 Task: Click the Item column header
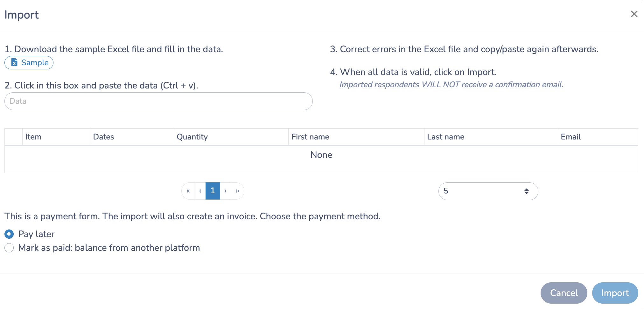coord(33,137)
